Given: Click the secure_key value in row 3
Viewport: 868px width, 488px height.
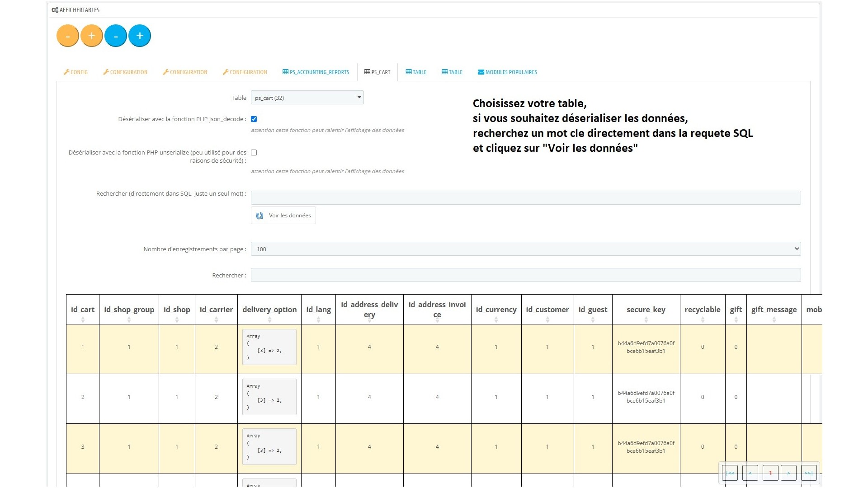Looking at the screenshot, I should [646, 447].
